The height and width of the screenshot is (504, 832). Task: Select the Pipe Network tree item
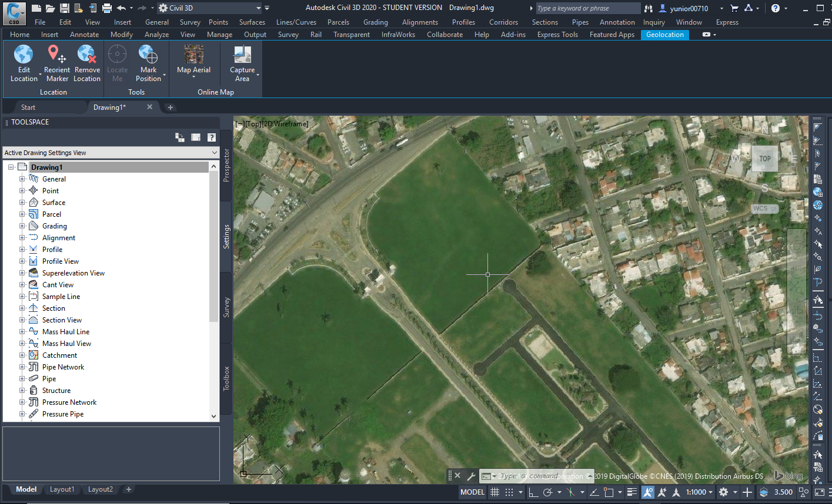pos(63,367)
